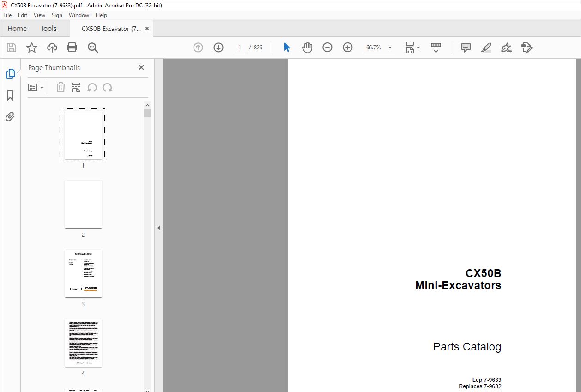The width and height of the screenshot is (581, 392).
Task: Click the fit page width icon
Action: 410,48
